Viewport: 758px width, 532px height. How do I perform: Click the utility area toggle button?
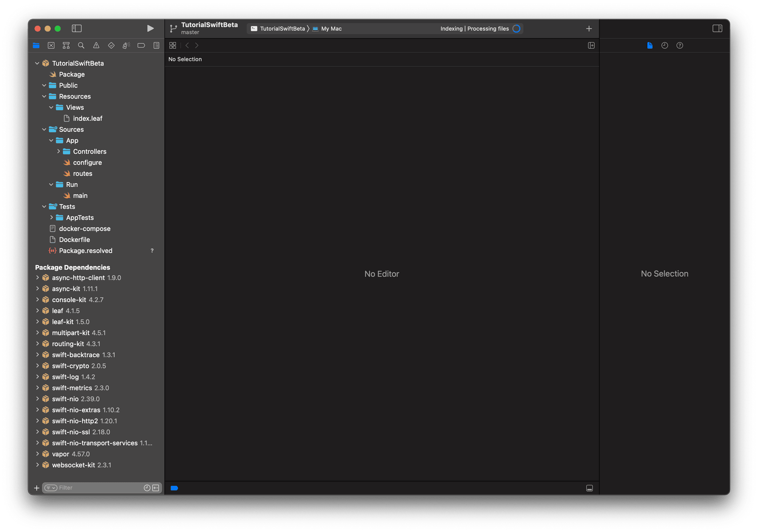(x=718, y=28)
